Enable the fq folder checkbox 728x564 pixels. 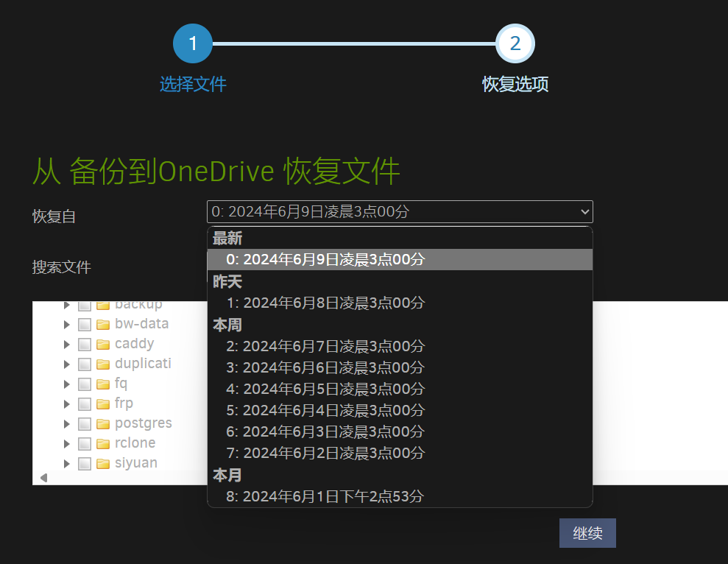click(x=85, y=384)
